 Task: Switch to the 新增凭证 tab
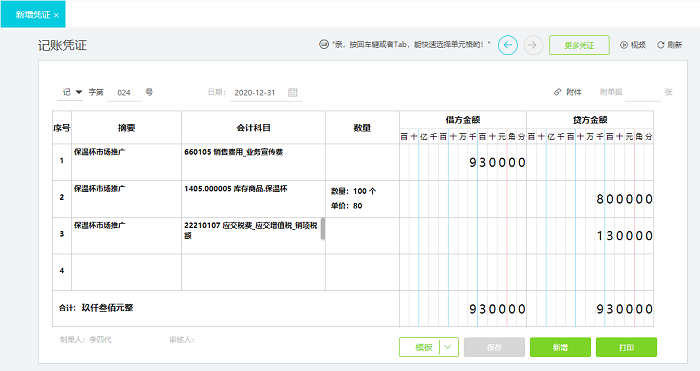pos(33,15)
